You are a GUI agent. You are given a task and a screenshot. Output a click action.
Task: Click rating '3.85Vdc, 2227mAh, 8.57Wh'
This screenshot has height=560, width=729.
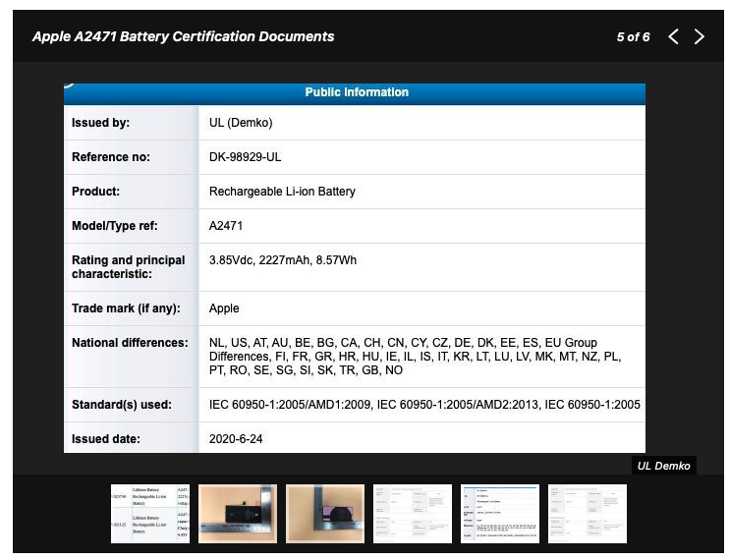283,260
